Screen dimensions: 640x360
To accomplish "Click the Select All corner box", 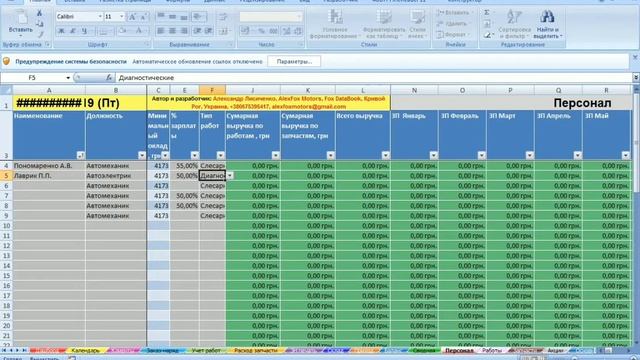I will tap(6, 90).
